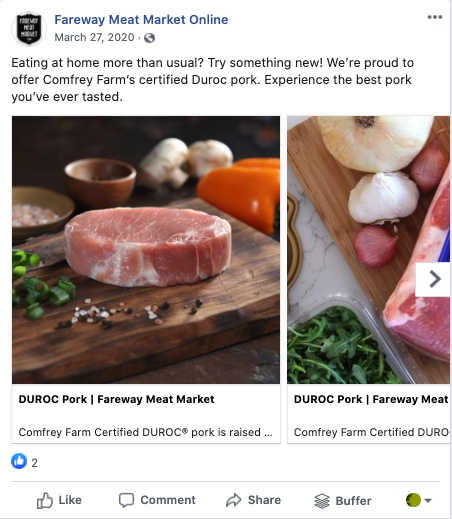Screen dimensions: 452x519
Task: Click first card's Comfrey Farm Certified description
Action: pyautogui.click(x=145, y=432)
